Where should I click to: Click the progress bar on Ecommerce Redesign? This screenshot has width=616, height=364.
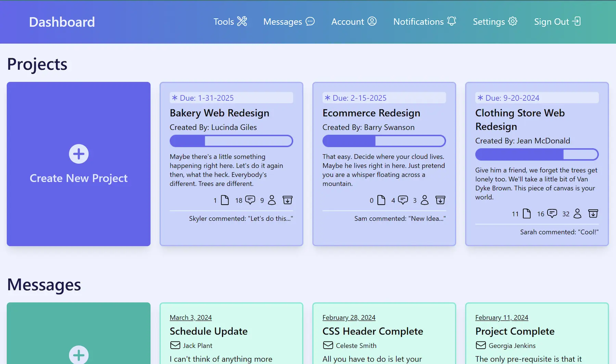tap(384, 141)
